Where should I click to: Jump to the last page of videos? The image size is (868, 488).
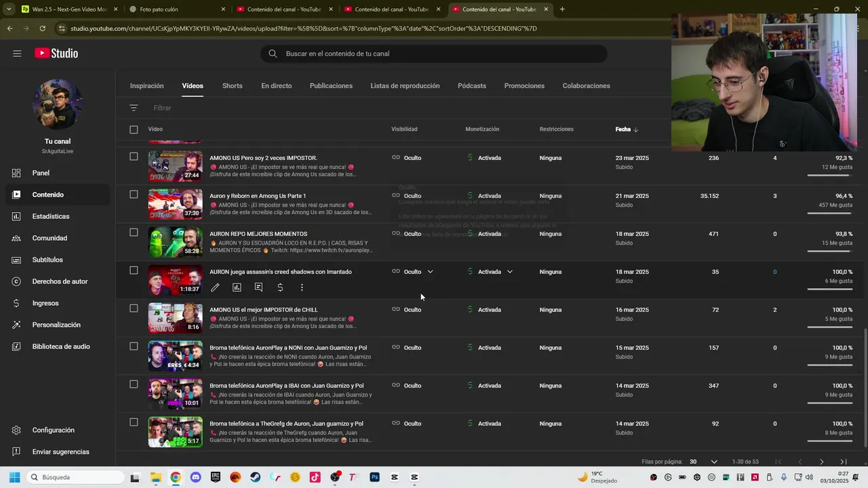tap(843, 462)
